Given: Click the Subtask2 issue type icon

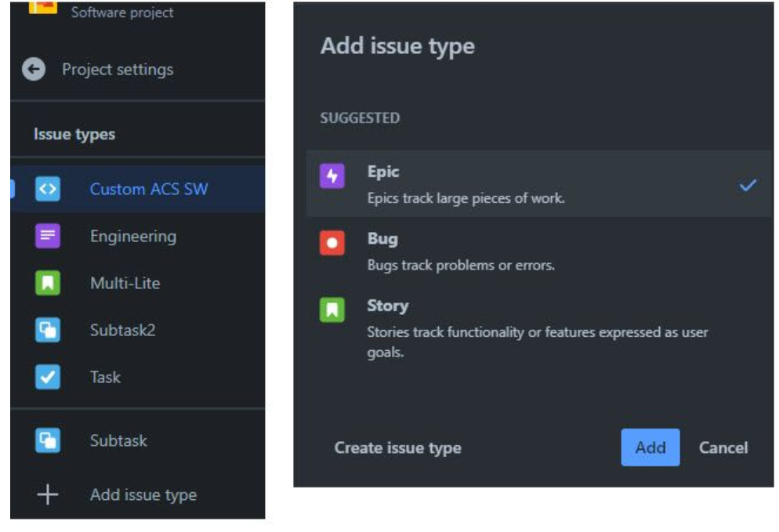Looking at the screenshot, I should (x=48, y=330).
